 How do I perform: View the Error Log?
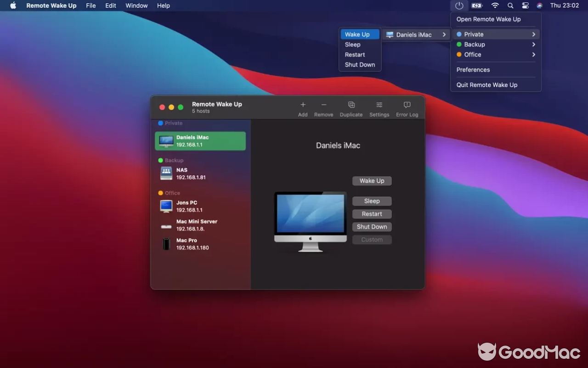click(x=407, y=108)
